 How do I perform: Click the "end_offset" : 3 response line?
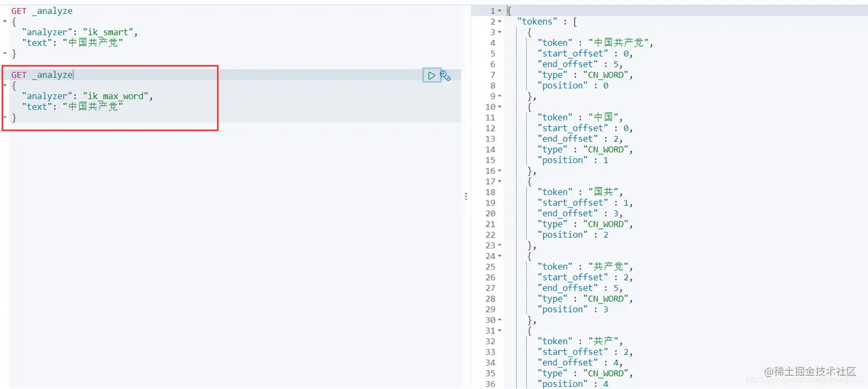[x=580, y=213]
